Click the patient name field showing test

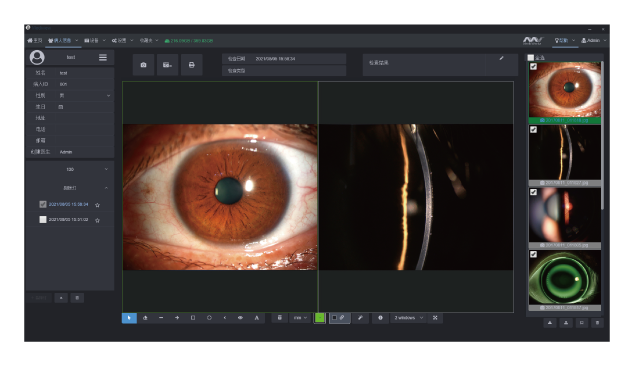84,73
